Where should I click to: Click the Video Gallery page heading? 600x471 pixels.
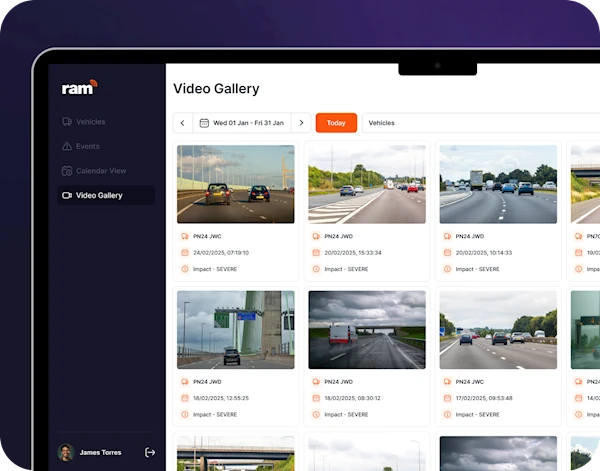click(216, 88)
